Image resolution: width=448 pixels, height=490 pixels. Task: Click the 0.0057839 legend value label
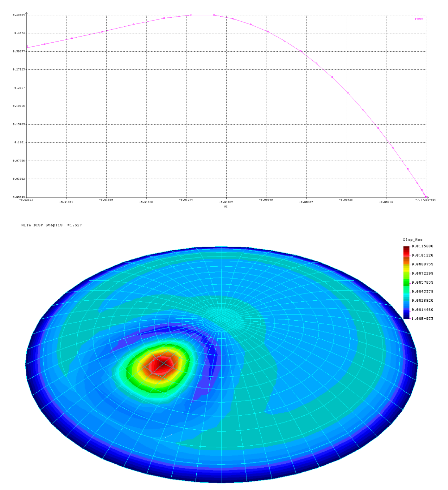coord(422,282)
